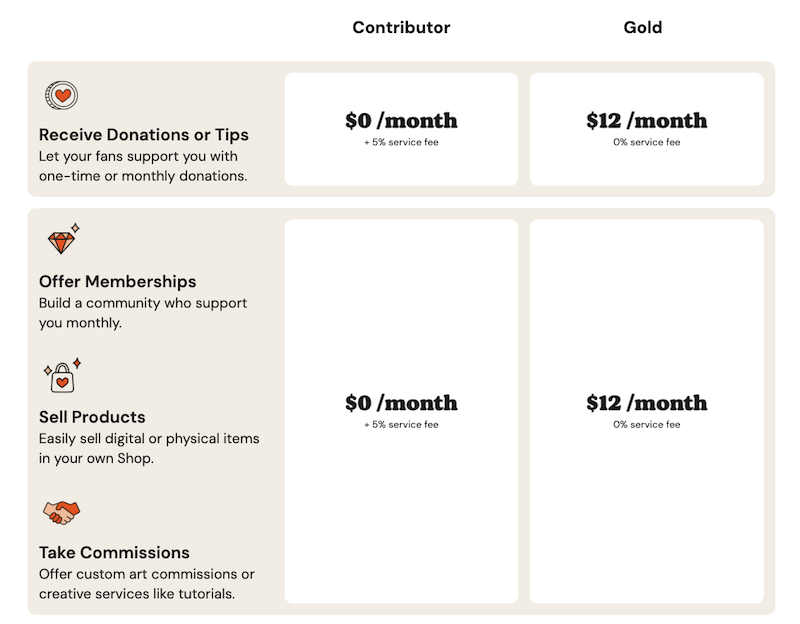Click 'Let your fans support you' description
Image resolution: width=800 pixels, height=624 pixels.
[x=143, y=166]
